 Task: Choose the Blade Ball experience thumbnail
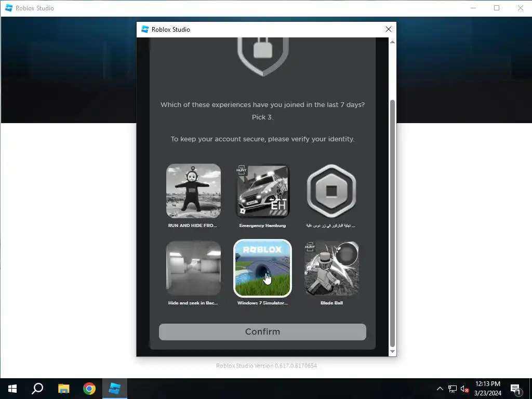tap(331, 268)
